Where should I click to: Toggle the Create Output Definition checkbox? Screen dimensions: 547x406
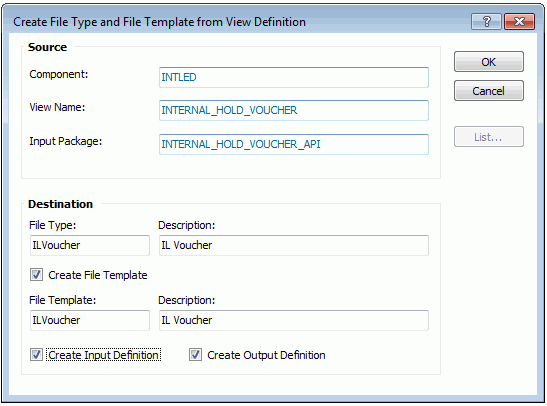coord(195,355)
